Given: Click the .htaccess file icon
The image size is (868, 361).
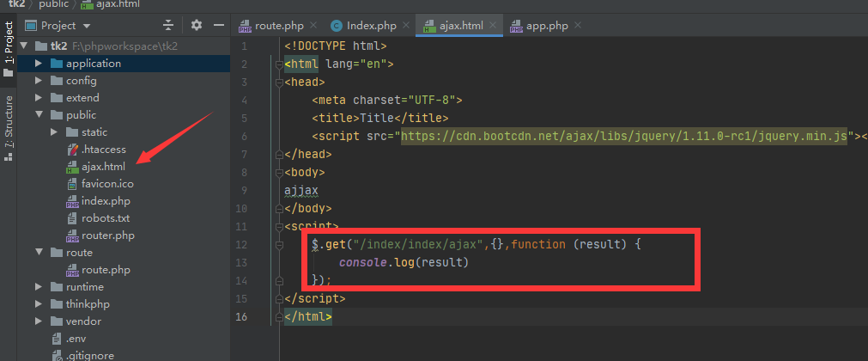Looking at the screenshot, I should (x=72, y=150).
